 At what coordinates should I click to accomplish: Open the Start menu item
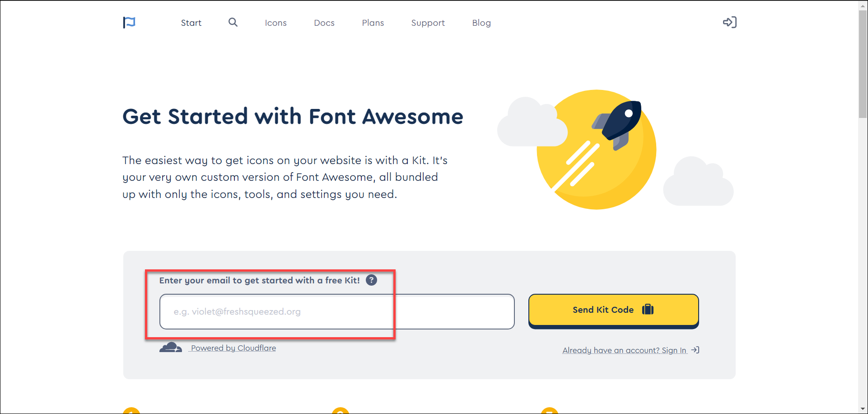pyautogui.click(x=191, y=23)
